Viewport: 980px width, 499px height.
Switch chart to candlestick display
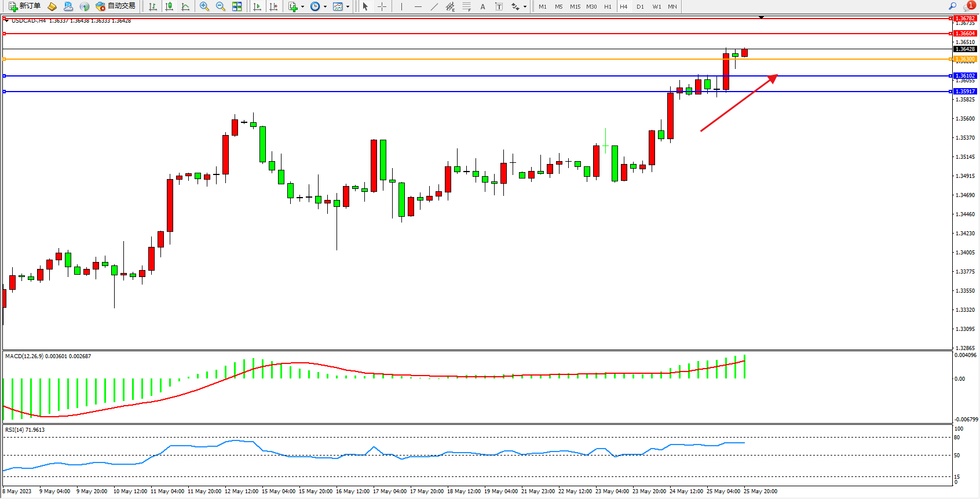click(x=169, y=6)
